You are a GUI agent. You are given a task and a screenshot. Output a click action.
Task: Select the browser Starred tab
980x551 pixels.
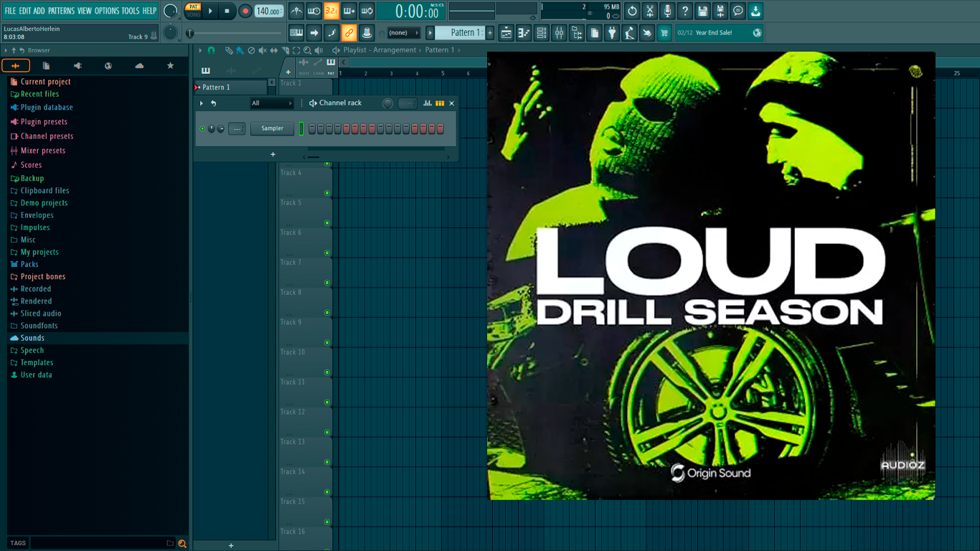click(170, 65)
